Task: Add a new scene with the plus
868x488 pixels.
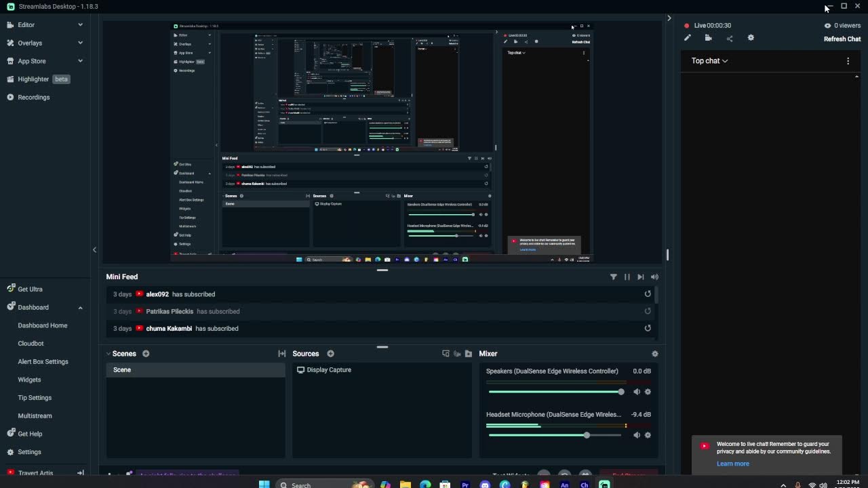Action: point(146,354)
